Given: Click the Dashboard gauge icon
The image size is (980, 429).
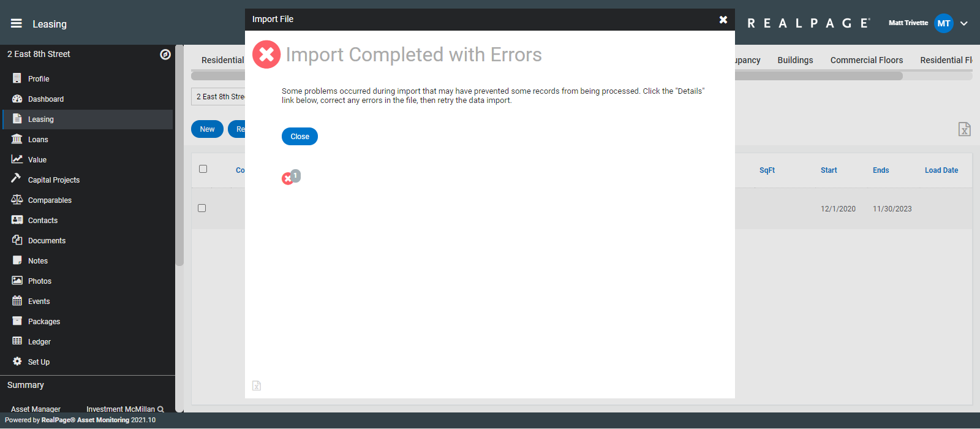Looking at the screenshot, I should pyautogui.click(x=17, y=99).
